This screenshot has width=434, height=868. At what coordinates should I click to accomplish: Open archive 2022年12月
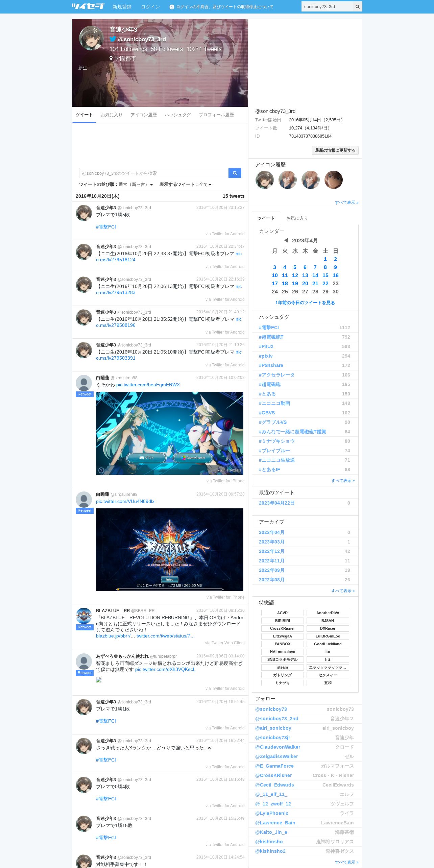click(271, 551)
